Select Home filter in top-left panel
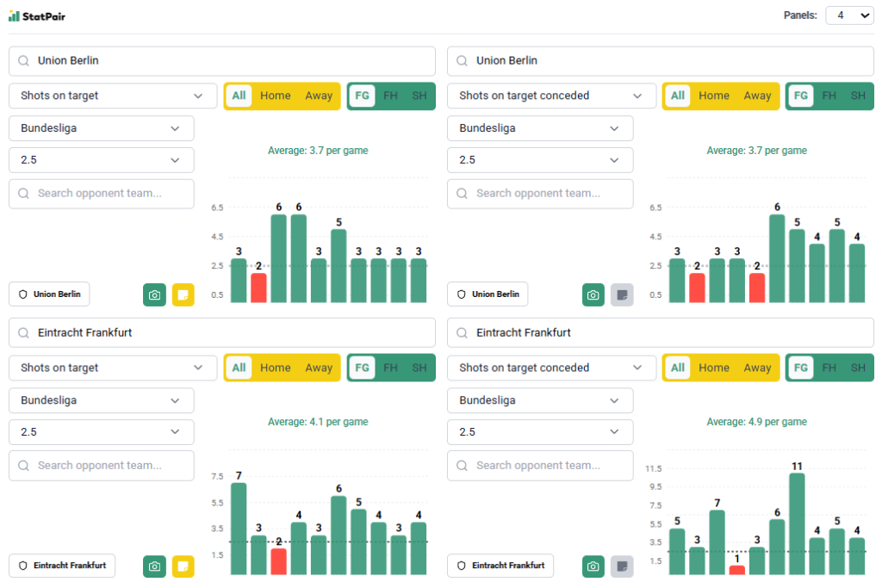 click(275, 96)
